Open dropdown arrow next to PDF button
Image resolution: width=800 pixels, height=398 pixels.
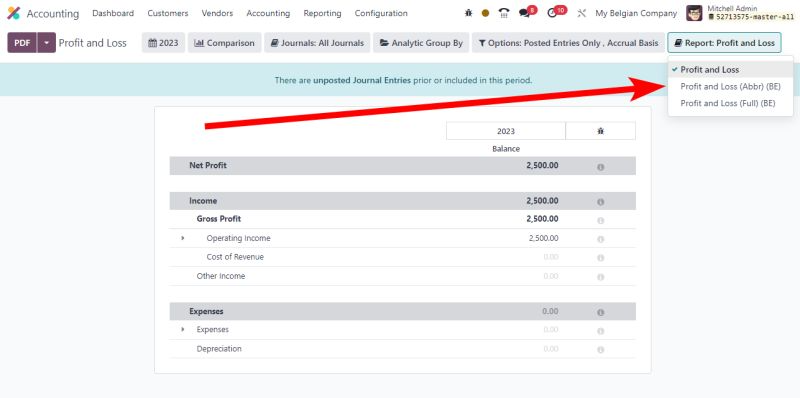click(46, 43)
